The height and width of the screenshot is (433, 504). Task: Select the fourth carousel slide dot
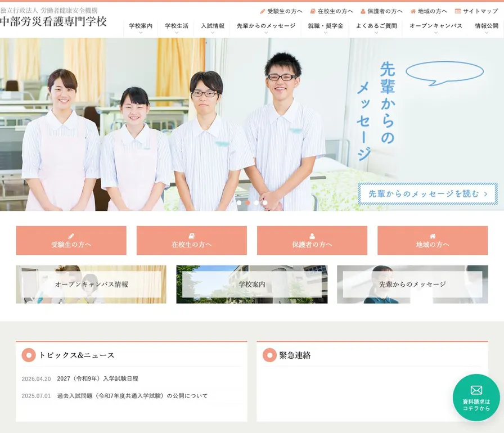265,202
